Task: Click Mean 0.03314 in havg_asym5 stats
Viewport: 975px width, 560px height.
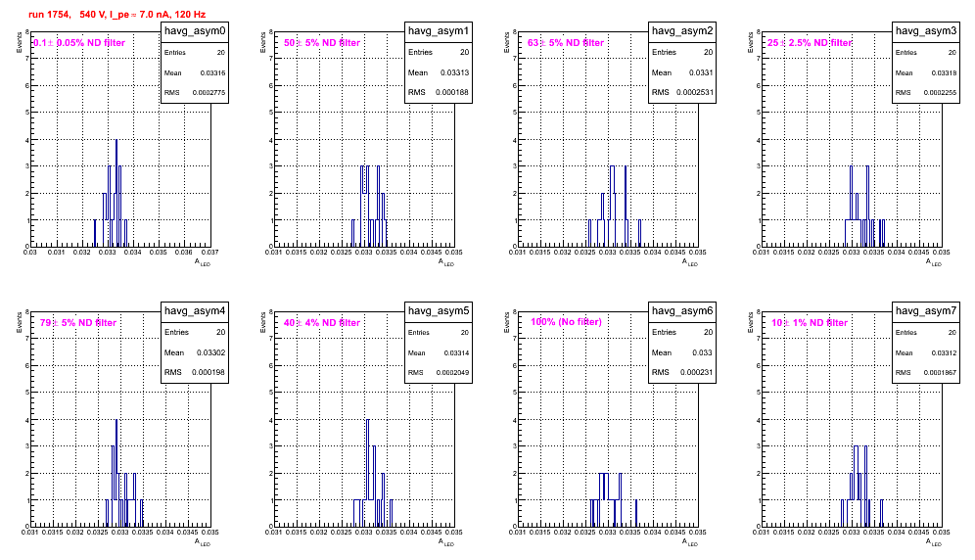Action: click(439, 352)
